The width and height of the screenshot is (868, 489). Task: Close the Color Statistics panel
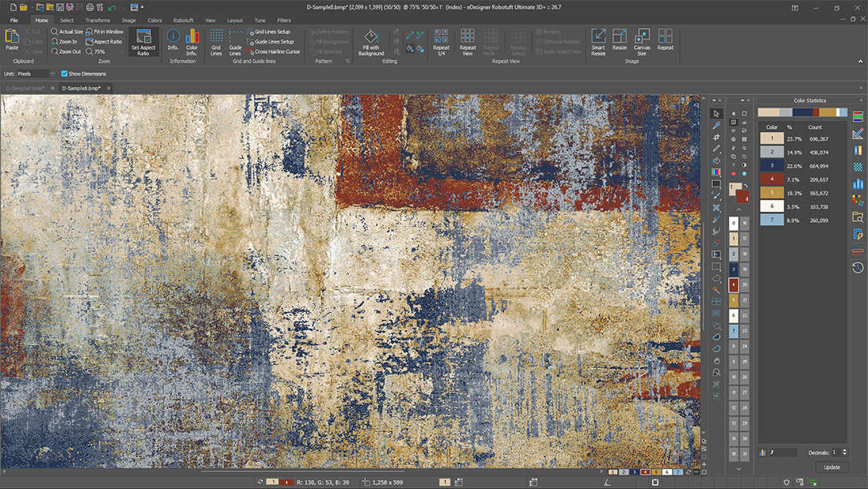861,101
